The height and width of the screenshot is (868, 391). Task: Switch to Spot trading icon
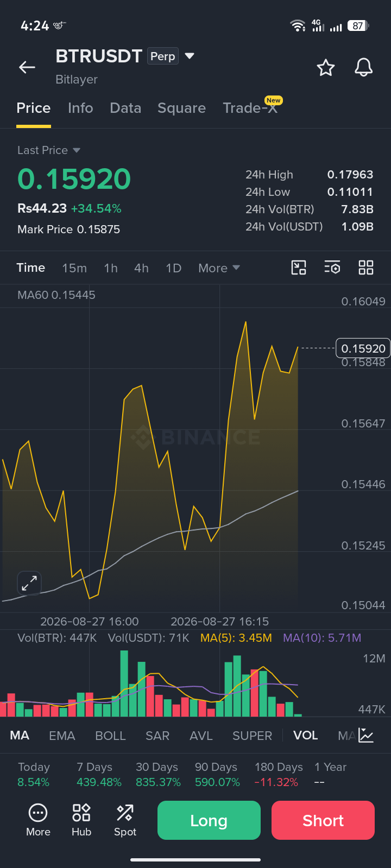125,820
